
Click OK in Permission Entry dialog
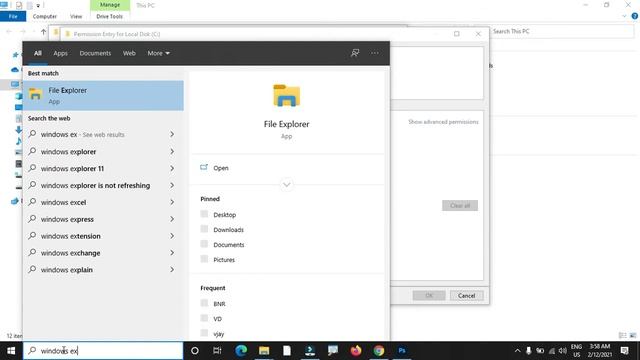point(429,296)
